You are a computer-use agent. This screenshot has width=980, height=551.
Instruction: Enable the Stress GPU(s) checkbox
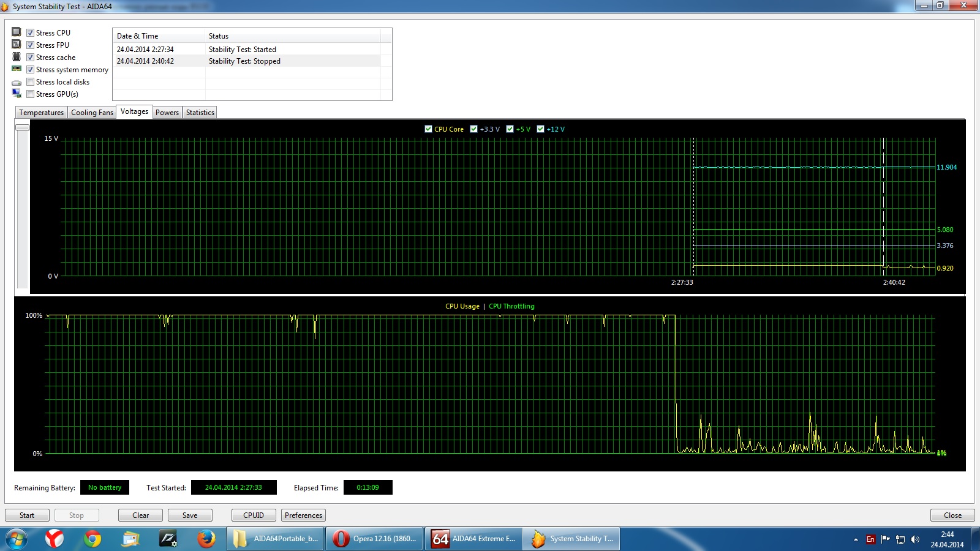(30, 94)
